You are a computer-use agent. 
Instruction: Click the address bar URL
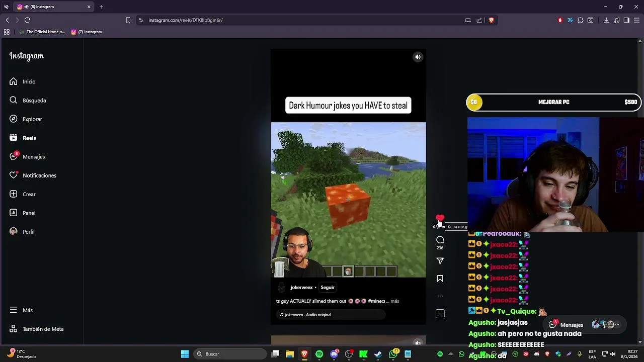(x=186, y=20)
